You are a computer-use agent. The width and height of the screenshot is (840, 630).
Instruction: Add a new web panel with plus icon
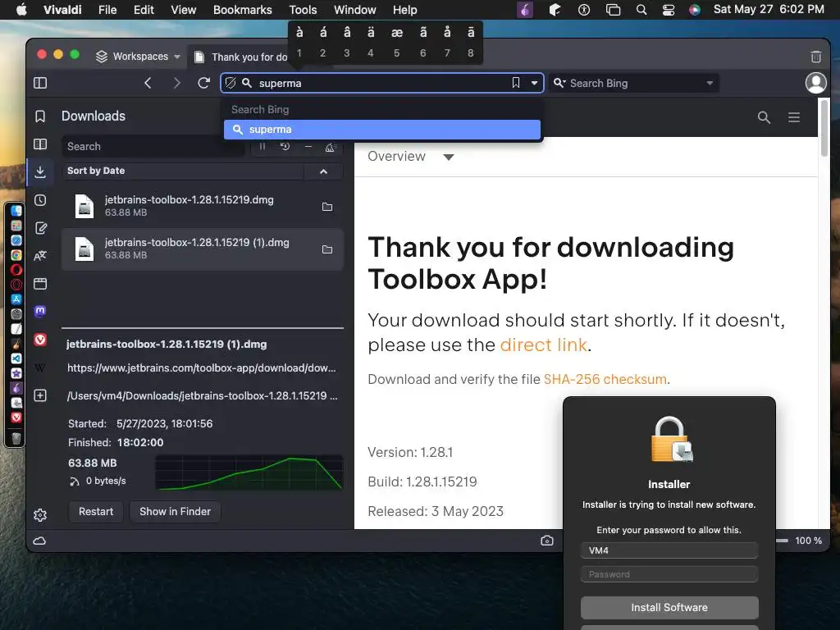tap(40, 395)
